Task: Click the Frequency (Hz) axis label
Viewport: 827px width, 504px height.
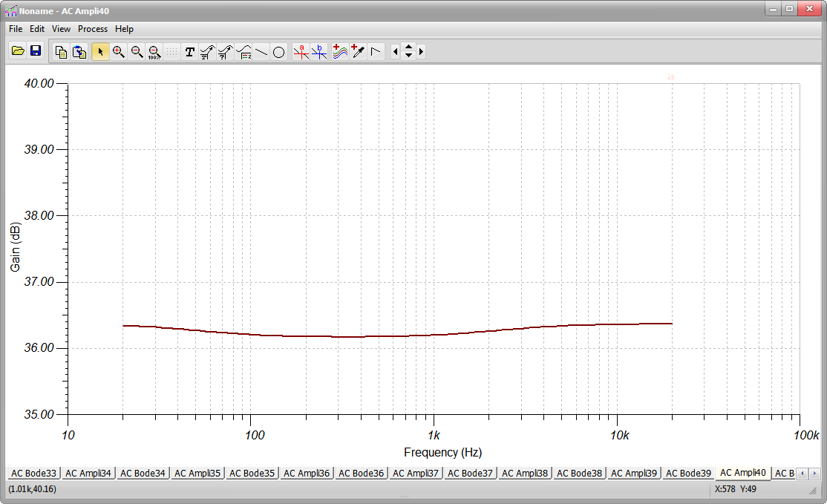Action: click(x=443, y=452)
